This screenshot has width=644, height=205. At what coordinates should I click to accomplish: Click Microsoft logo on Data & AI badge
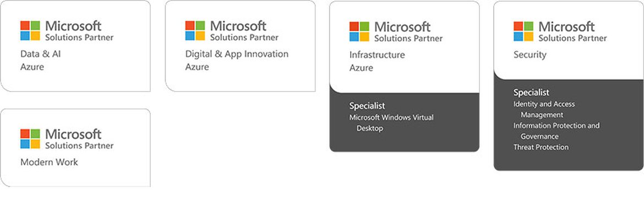tap(30, 30)
